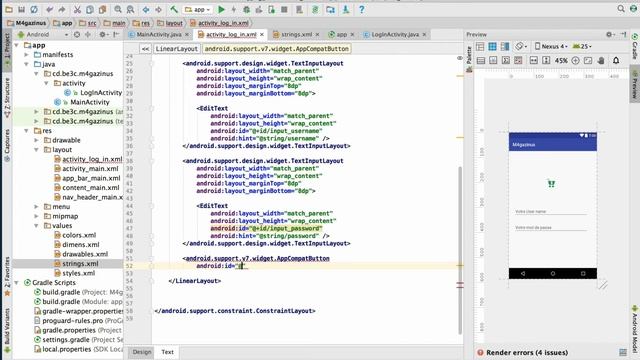Click the Render errors (4 issues) link
This screenshot has height=360, width=640.
pos(527,352)
